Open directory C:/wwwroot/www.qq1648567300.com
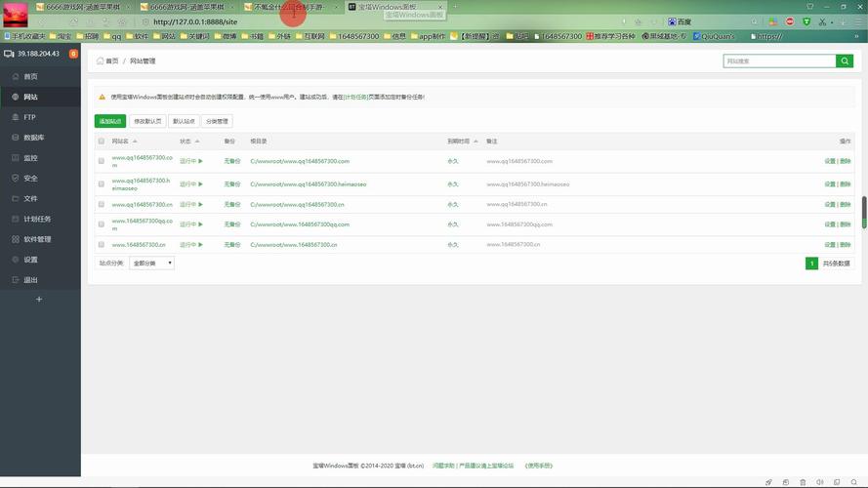 point(300,161)
